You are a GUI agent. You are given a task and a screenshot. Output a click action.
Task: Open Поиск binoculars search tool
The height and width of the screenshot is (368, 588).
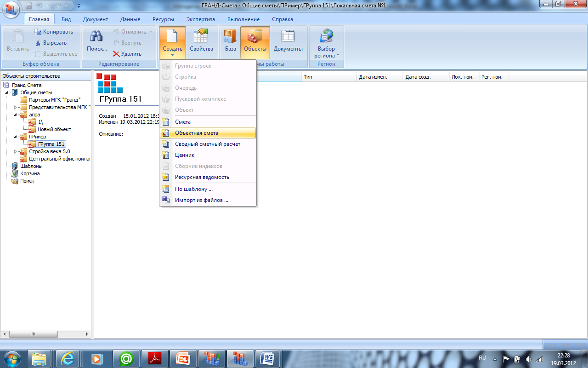tap(97, 40)
